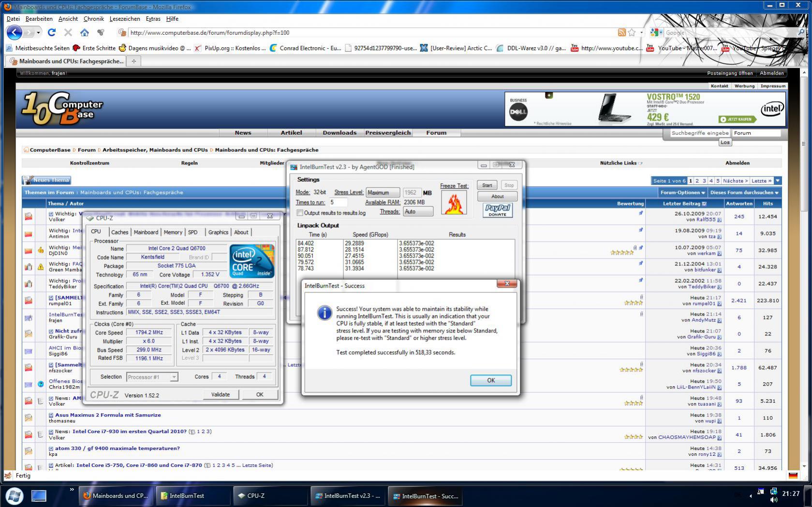Screen dimensions: 812x507
Task: Click the Show Desktop icon on taskbar
Action: 39,495
